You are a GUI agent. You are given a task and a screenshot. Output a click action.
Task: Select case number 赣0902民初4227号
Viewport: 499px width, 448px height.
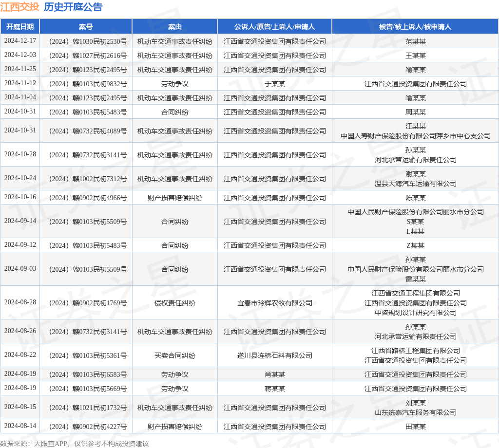click(x=88, y=427)
